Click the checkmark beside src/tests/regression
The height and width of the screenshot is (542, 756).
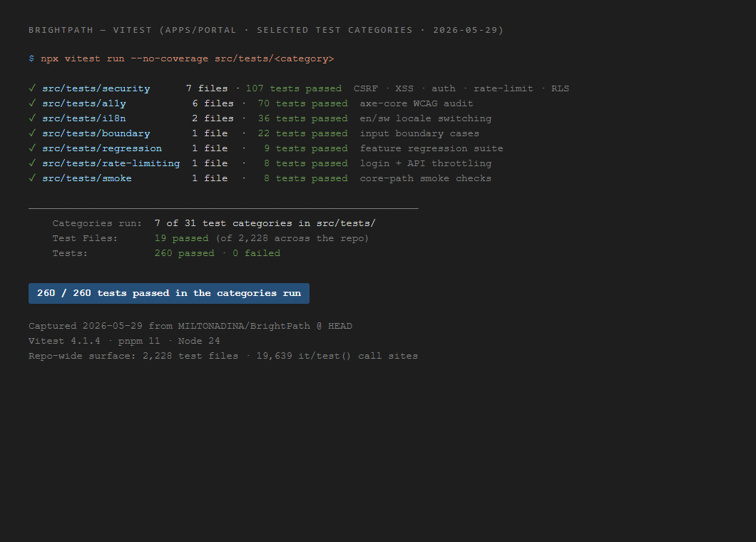coord(32,148)
